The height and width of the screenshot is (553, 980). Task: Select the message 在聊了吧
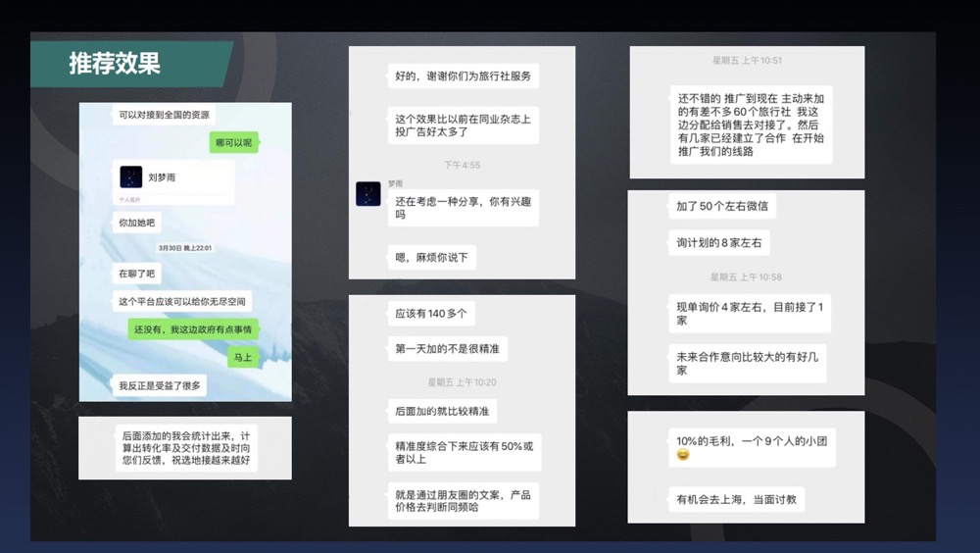click(137, 274)
